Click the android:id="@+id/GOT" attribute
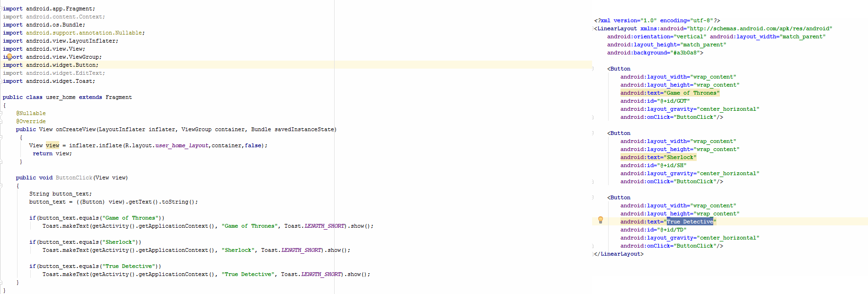 click(655, 101)
